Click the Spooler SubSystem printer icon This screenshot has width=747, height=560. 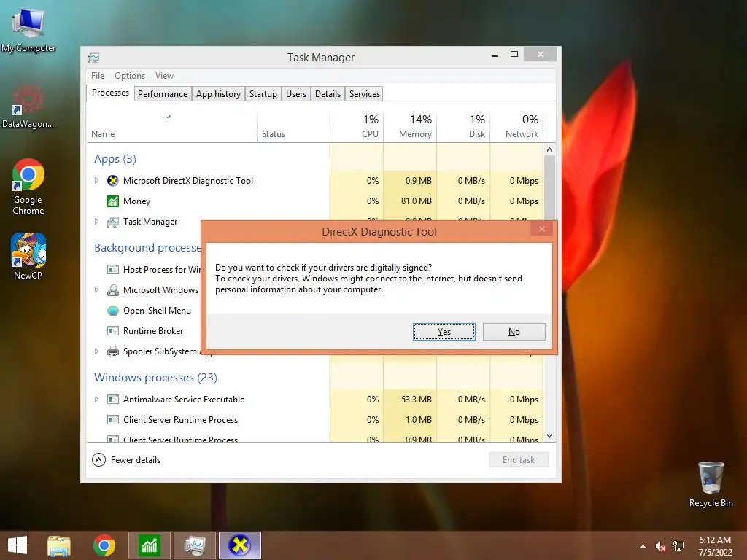[113, 351]
